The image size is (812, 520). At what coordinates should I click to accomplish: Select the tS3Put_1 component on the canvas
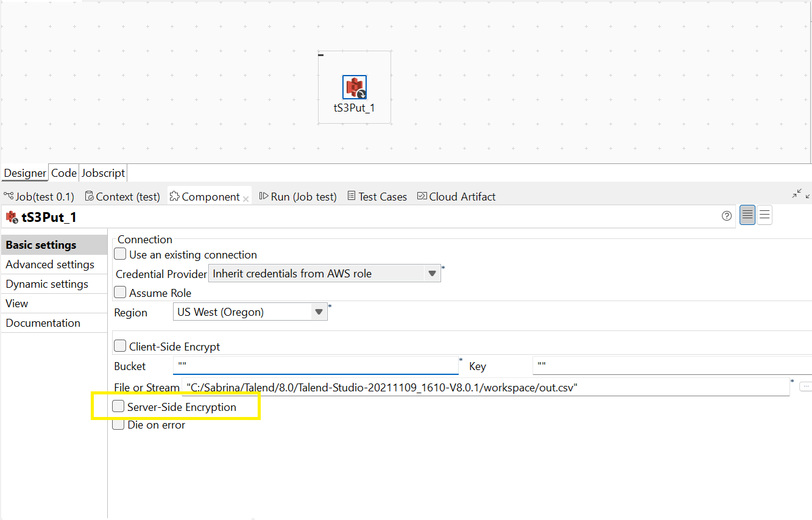(x=355, y=87)
